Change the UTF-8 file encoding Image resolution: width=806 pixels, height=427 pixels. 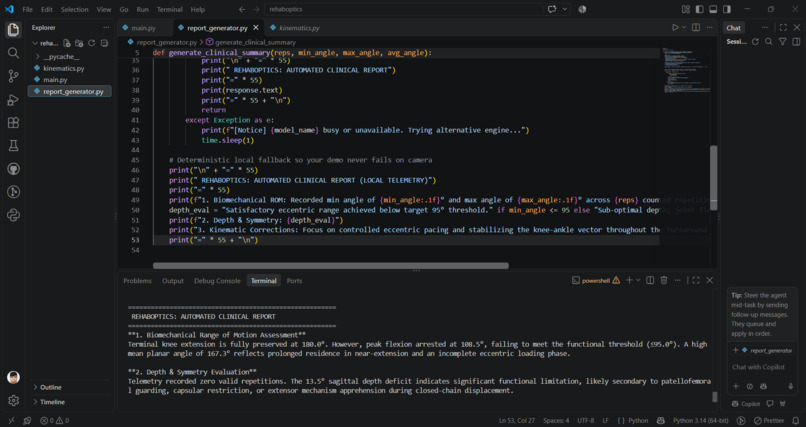(586, 421)
